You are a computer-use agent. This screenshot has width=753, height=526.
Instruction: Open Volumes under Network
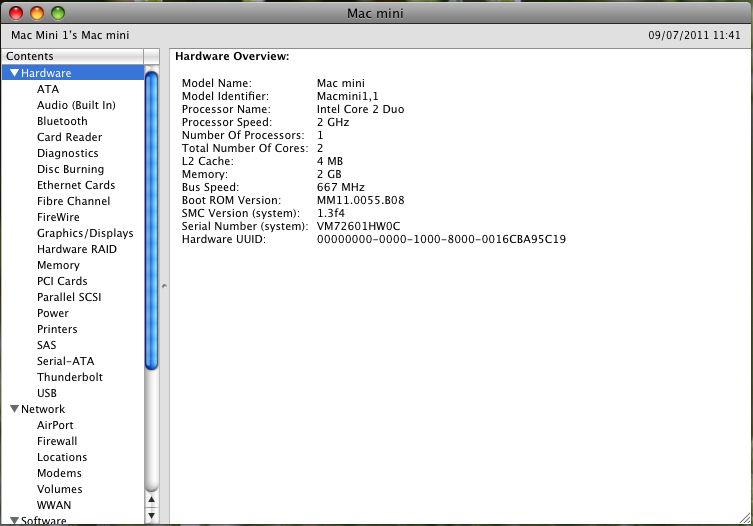(x=60, y=489)
